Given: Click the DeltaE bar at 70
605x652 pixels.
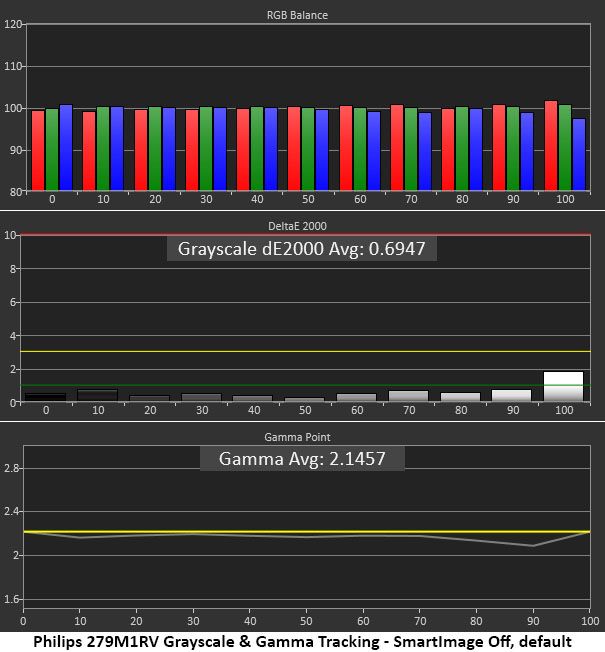Looking at the screenshot, I should click(x=408, y=396).
